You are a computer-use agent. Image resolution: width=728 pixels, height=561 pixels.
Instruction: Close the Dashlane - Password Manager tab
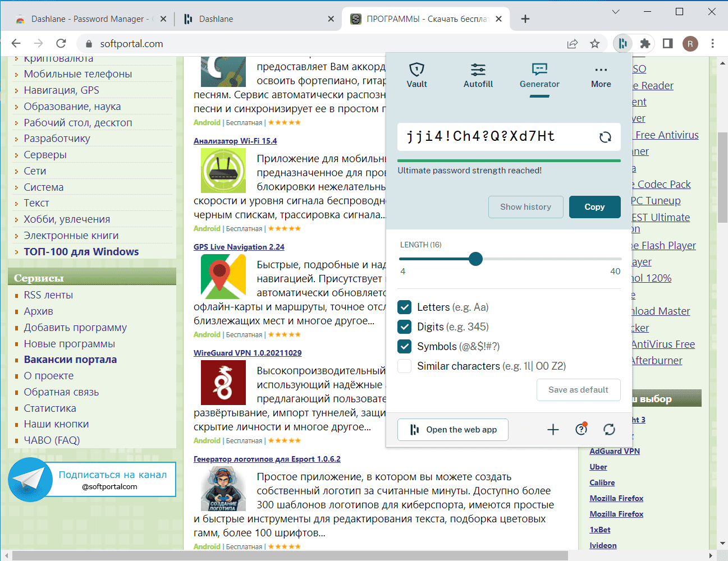point(163,19)
